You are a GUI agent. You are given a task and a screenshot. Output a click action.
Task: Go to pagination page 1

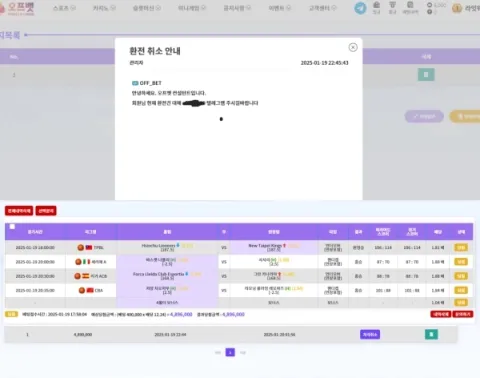coord(230,352)
